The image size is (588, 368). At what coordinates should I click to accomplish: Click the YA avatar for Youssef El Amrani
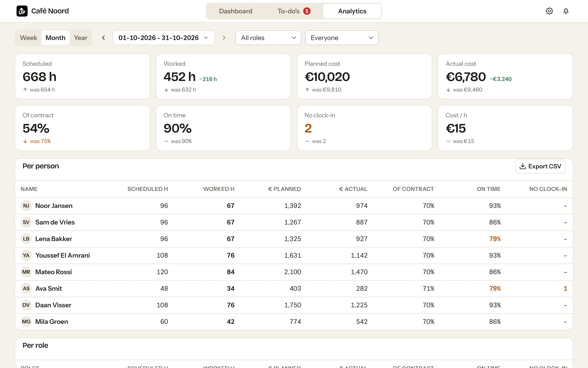point(26,255)
